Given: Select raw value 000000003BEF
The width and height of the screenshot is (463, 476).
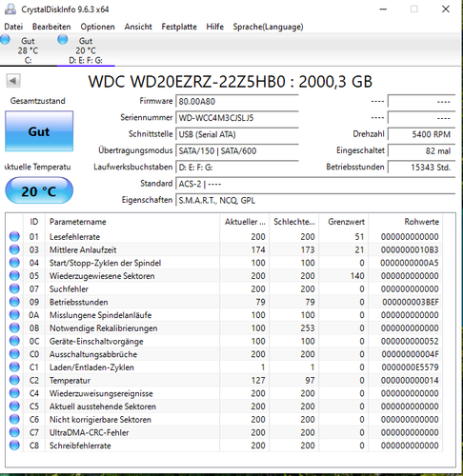Looking at the screenshot, I should click(x=411, y=302).
